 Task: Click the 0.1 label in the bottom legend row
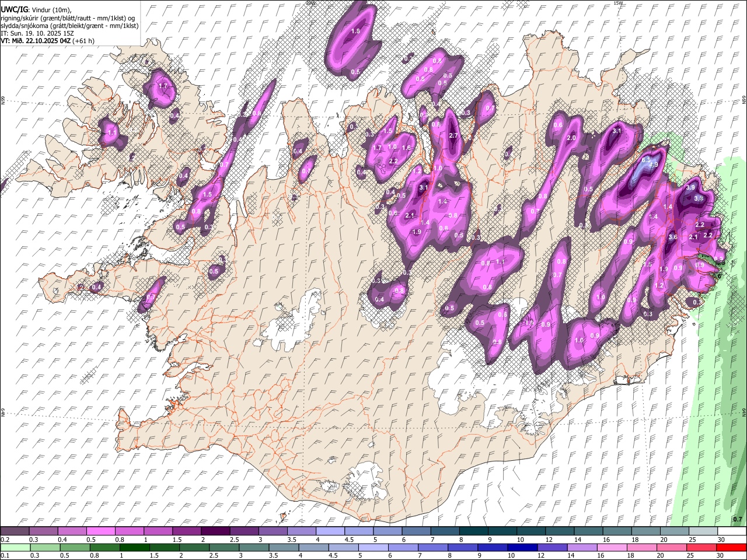(5, 556)
